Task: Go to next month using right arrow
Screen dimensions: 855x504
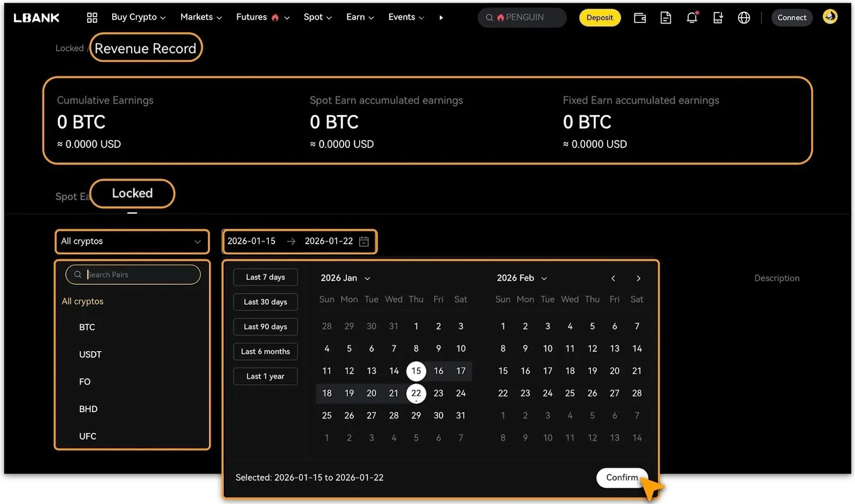Action: (x=638, y=278)
